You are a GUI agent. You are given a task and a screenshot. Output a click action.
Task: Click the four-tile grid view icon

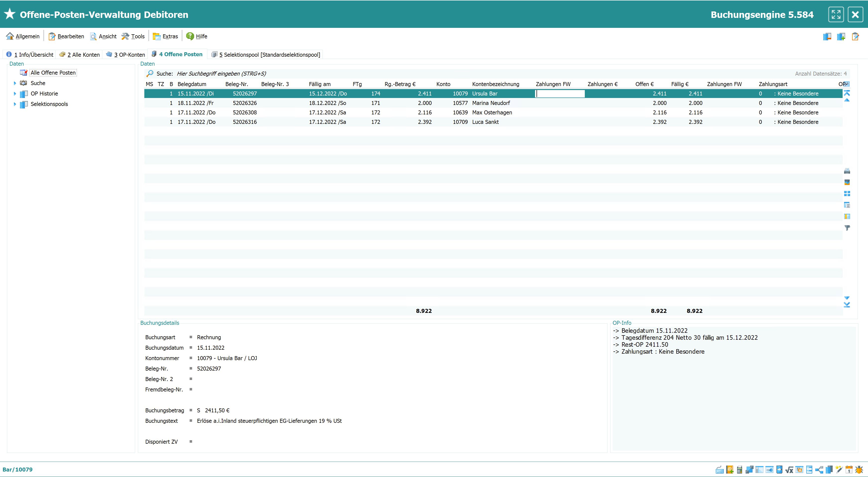tap(847, 193)
